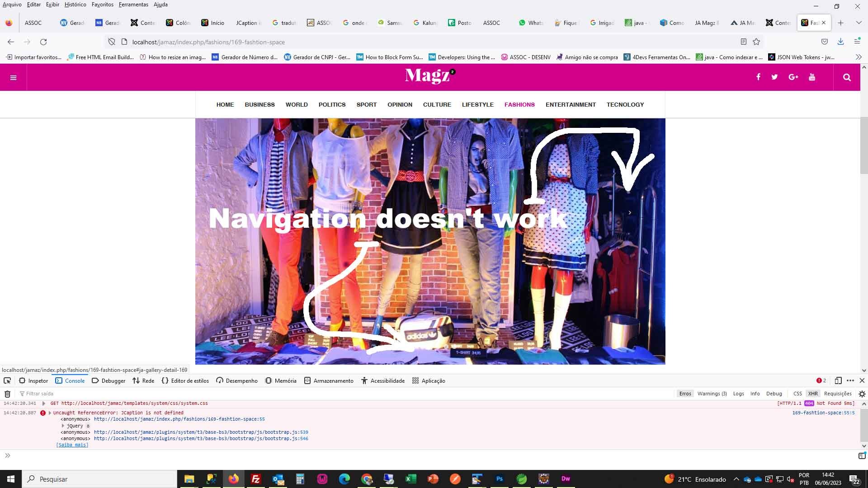Viewport: 868px width, 488px height.
Task: Click the Twitter icon in site header
Action: (774, 77)
